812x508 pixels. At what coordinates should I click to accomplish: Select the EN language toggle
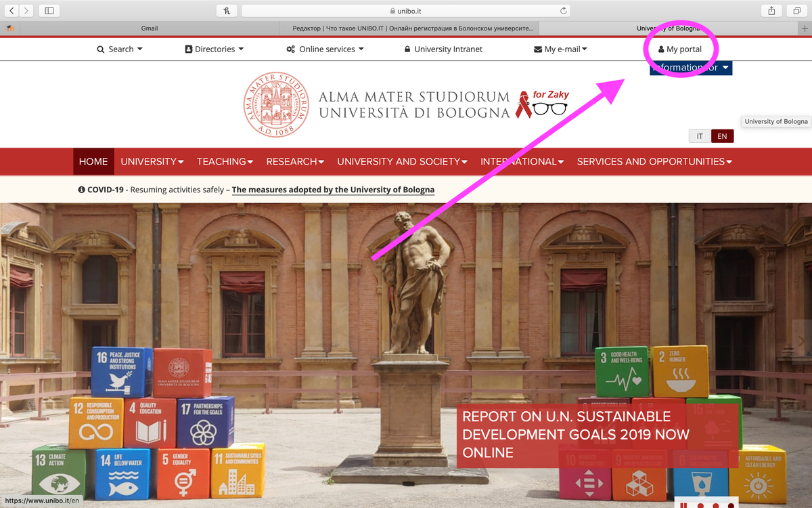pos(722,136)
